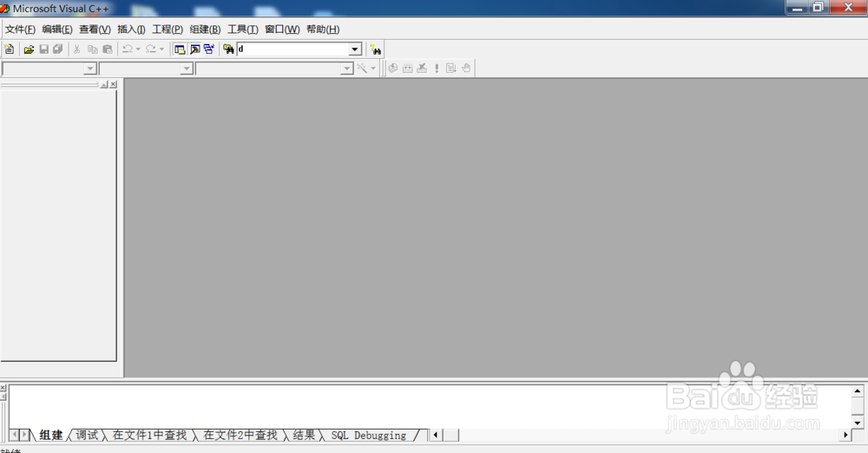The height and width of the screenshot is (453, 868).
Task: Open the second WizardBar filter combo box
Action: (146, 69)
